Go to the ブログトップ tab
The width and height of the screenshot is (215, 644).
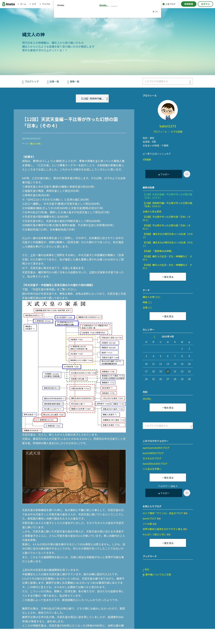(x=30, y=81)
